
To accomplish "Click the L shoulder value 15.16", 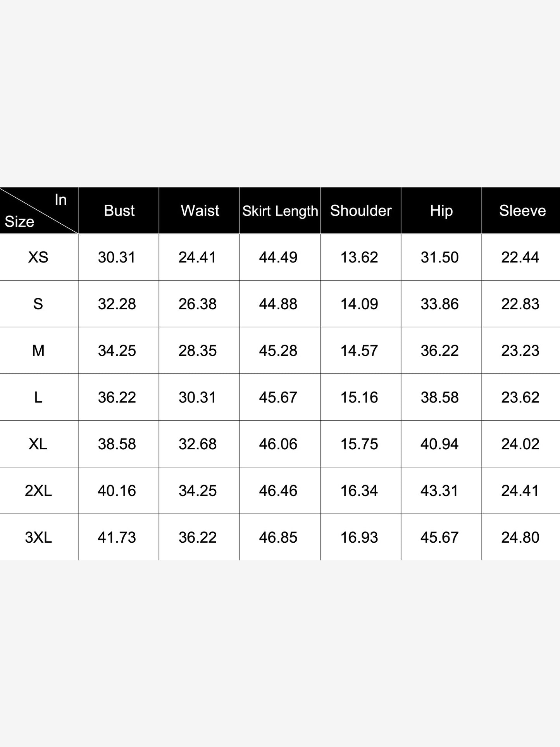I will (359, 397).
